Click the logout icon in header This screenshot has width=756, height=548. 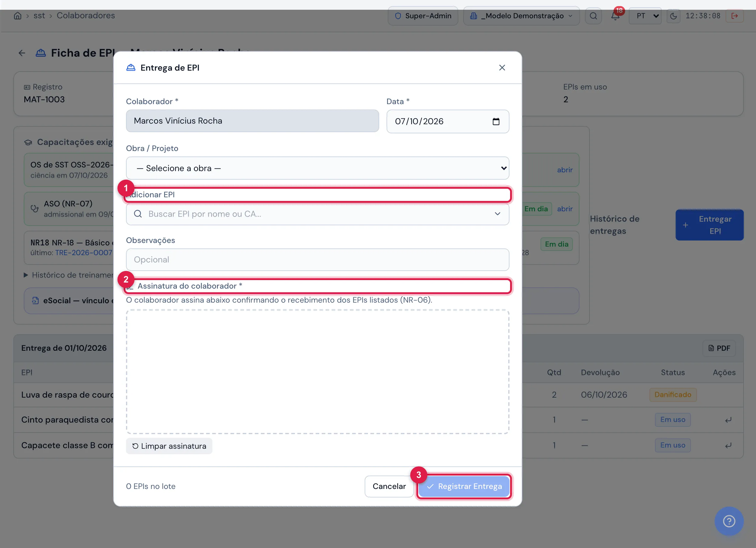pyautogui.click(x=735, y=16)
